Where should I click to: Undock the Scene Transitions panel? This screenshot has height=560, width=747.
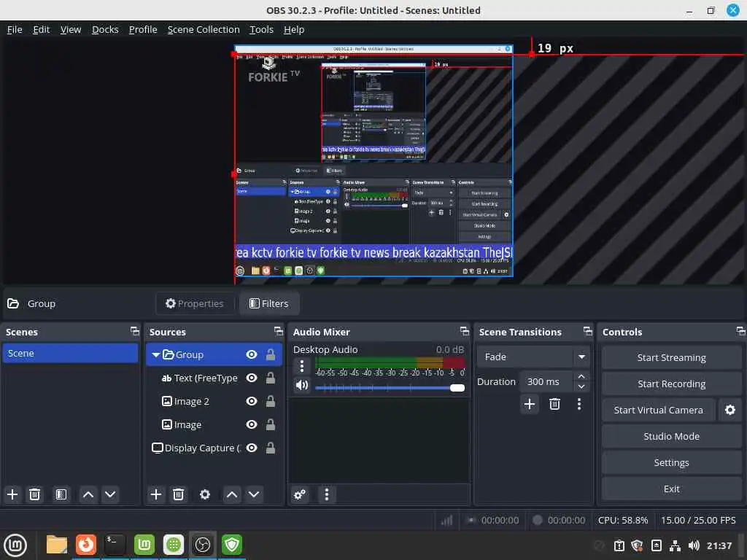click(x=588, y=331)
